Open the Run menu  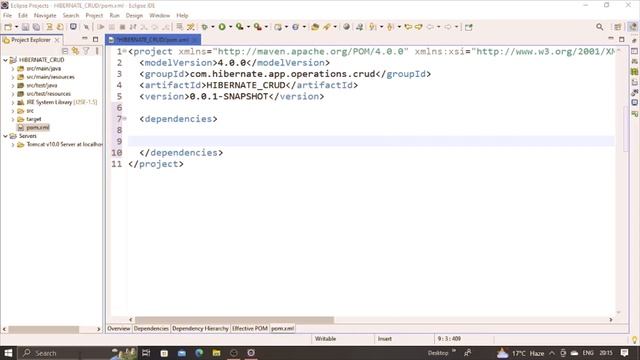click(115, 16)
